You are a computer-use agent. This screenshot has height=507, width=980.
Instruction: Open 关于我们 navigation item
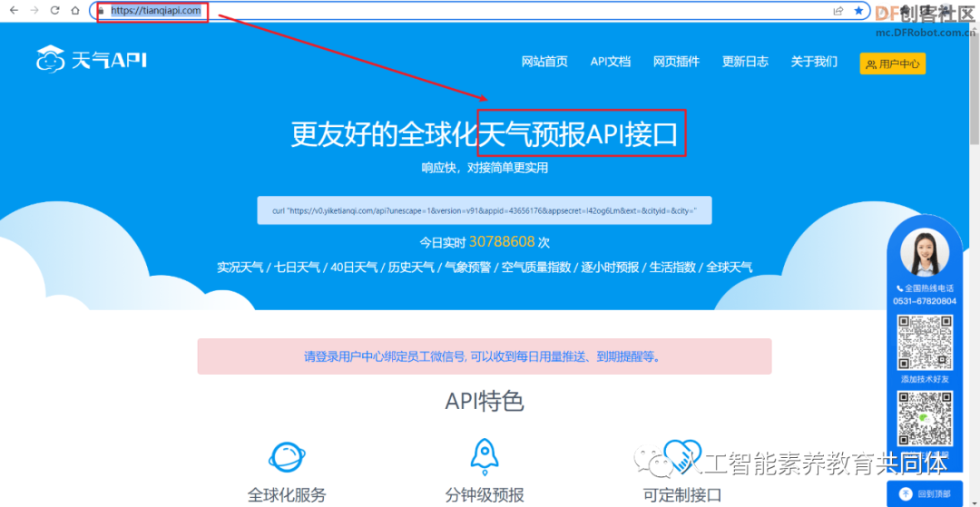tap(814, 62)
